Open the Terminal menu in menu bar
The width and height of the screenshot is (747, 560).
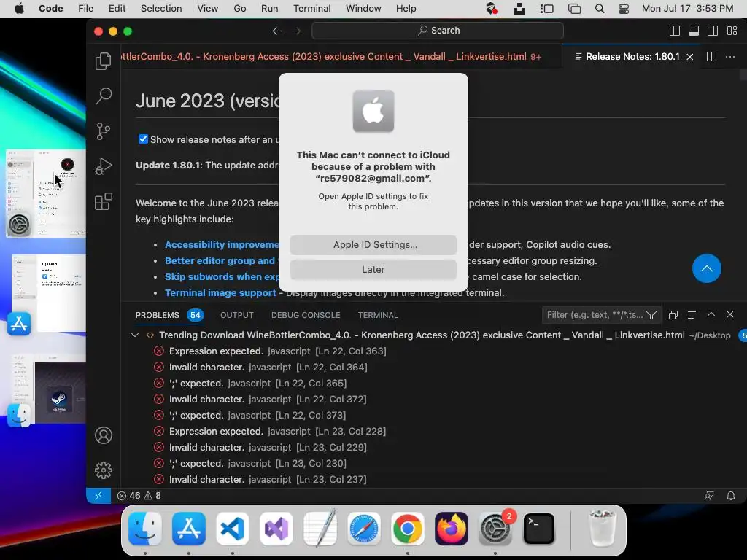click(x=311, y=9)
